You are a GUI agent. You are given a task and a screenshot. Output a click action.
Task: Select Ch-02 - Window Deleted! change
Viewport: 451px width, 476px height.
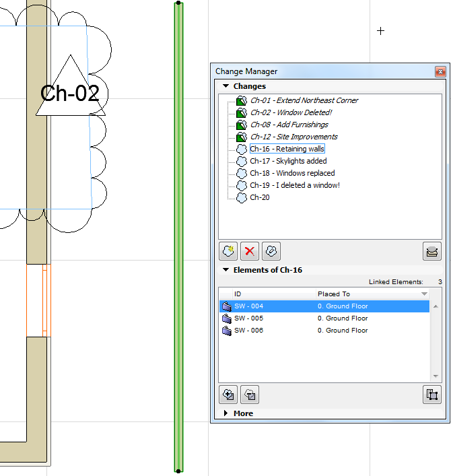[291, 112]
